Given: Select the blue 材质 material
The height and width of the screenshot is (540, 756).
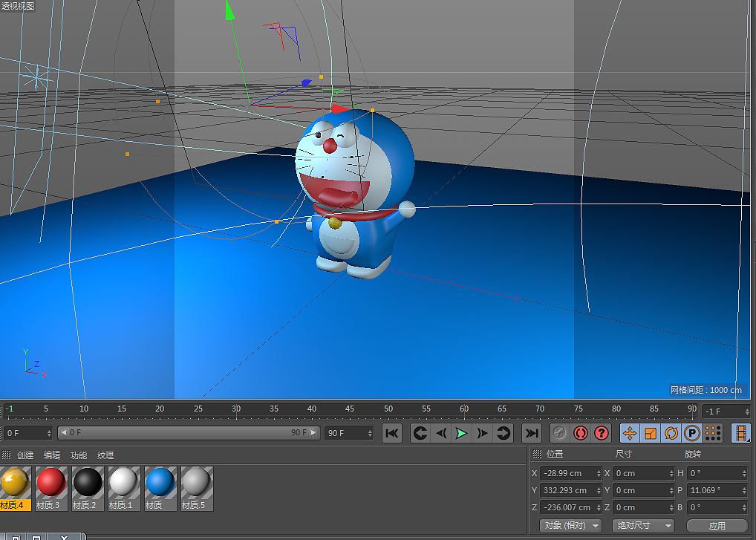Looking at the screenshot, I should tap(160, 489).
